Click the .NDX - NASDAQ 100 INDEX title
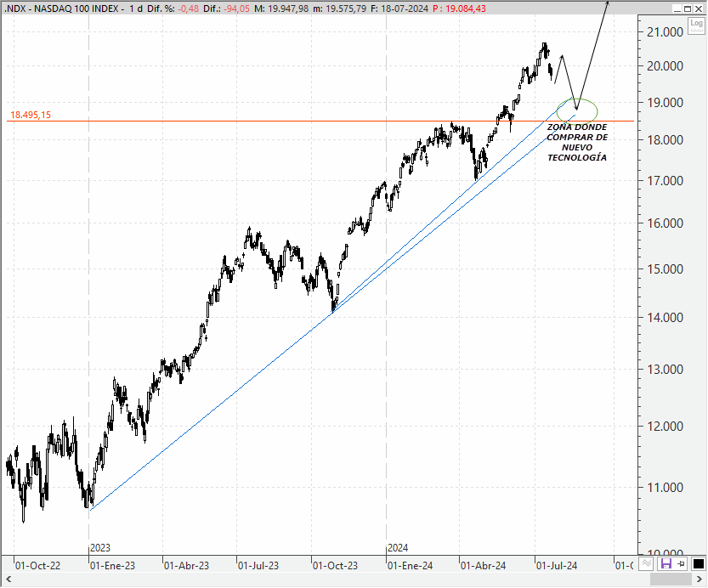The height and width of the screenshot is (588, 708). 61,8
